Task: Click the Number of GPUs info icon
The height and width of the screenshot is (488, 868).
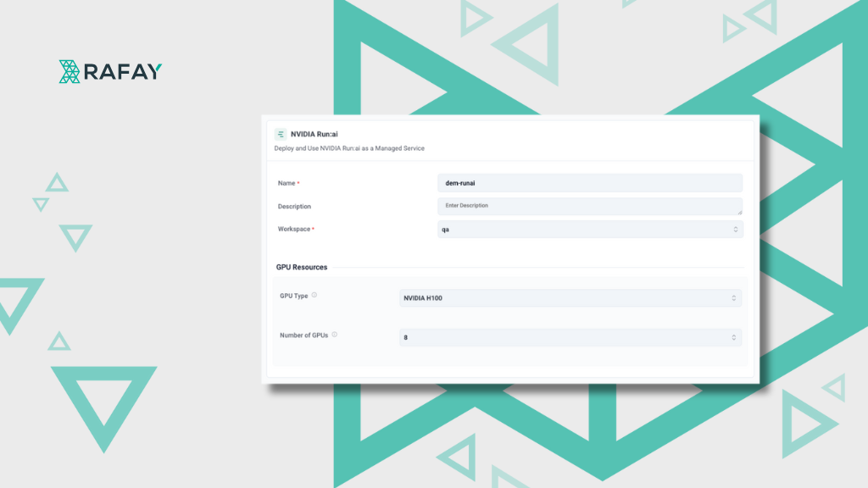Action: 334,335
